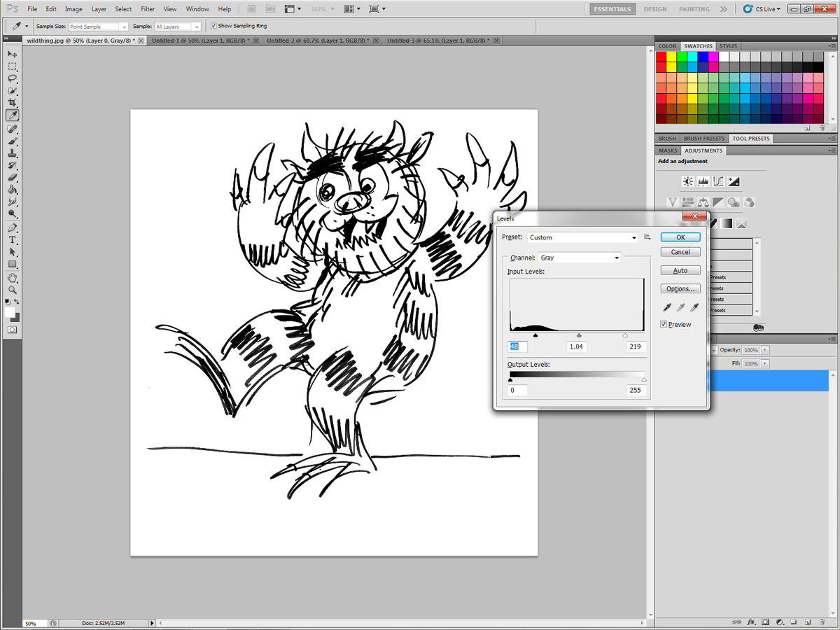Pick the gray point eyedropper in Levels
Screen dimensions: 840x630
click(680, 307)
